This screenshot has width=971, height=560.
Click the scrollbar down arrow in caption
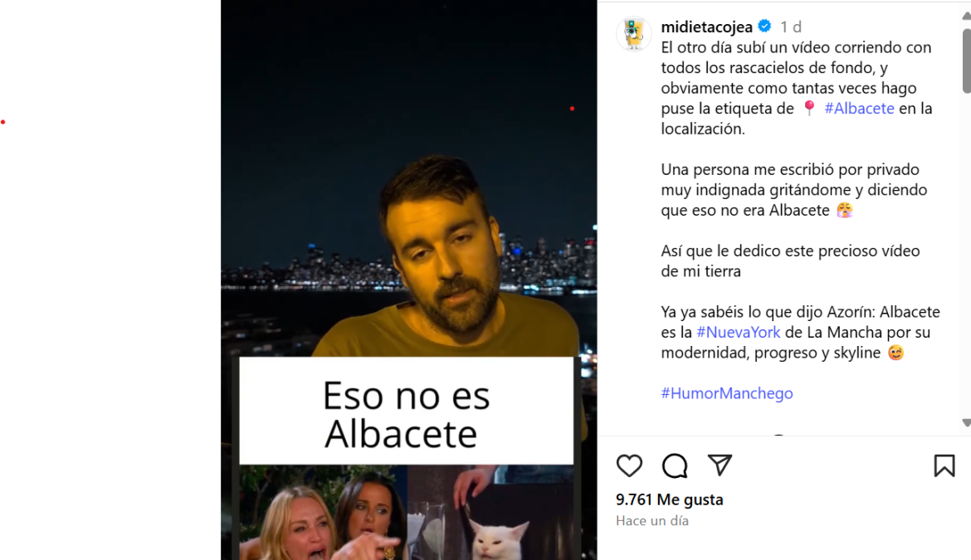[966, 422]
